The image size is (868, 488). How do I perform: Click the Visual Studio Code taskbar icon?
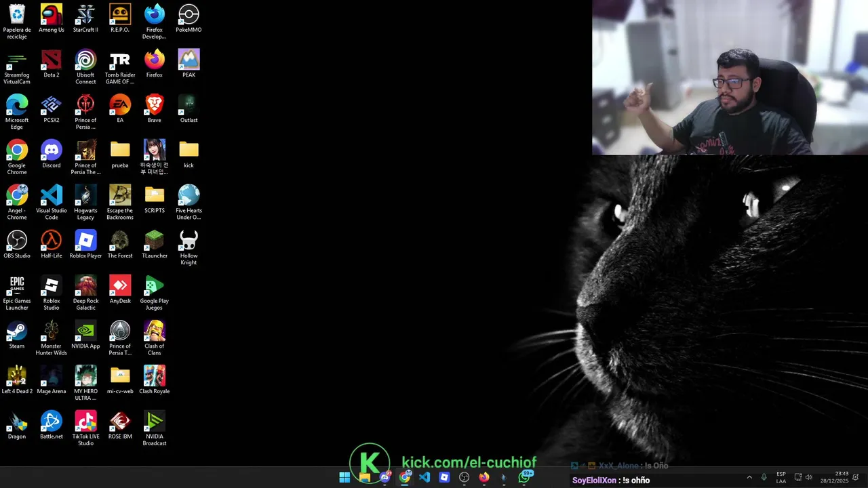coord(425,477)
